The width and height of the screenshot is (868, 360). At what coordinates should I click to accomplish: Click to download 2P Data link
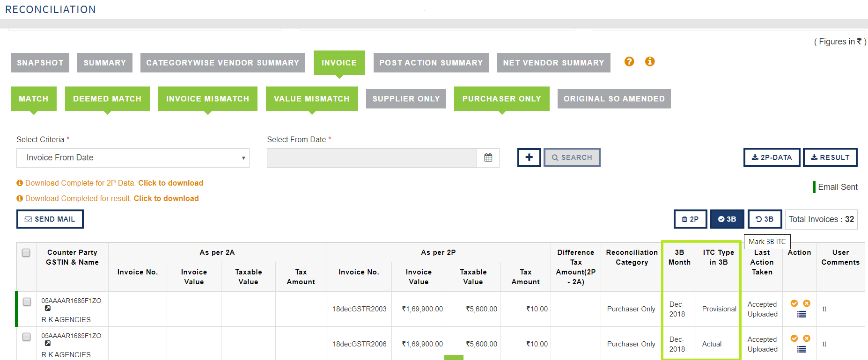pyautogui.click(x=170, y=183)
